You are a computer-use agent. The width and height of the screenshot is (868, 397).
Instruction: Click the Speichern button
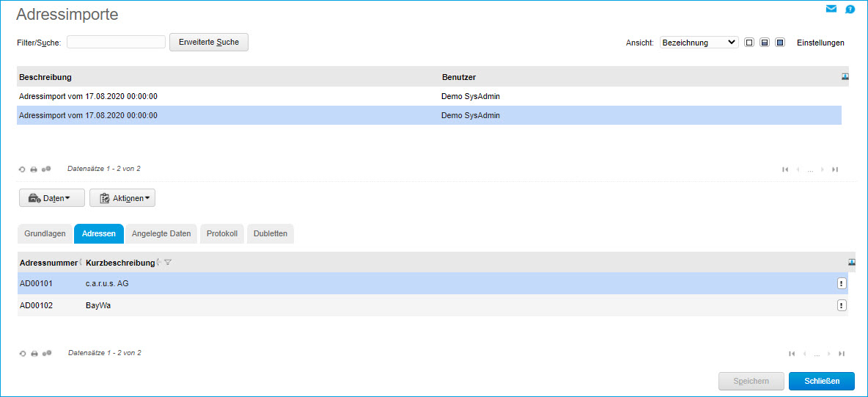coord(751,381)
